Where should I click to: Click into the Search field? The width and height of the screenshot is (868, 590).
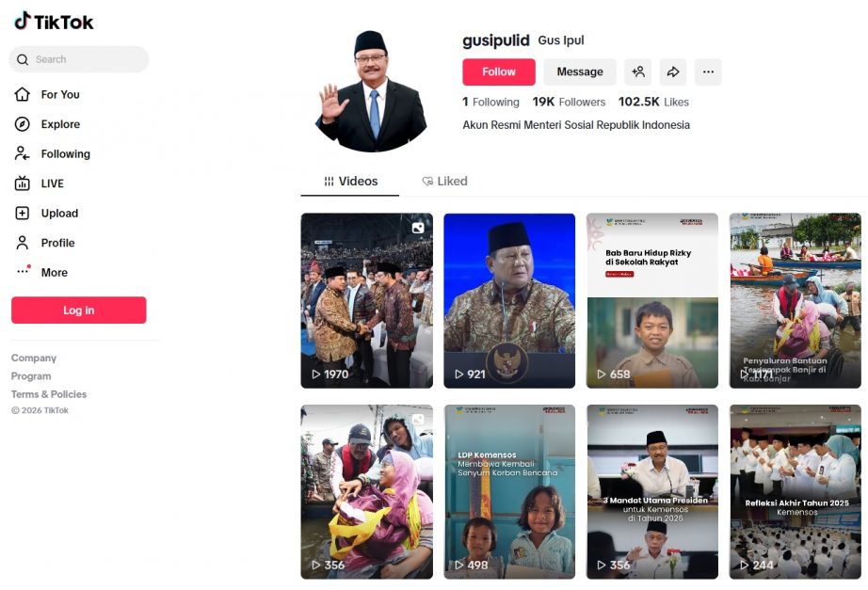(78, 59)
